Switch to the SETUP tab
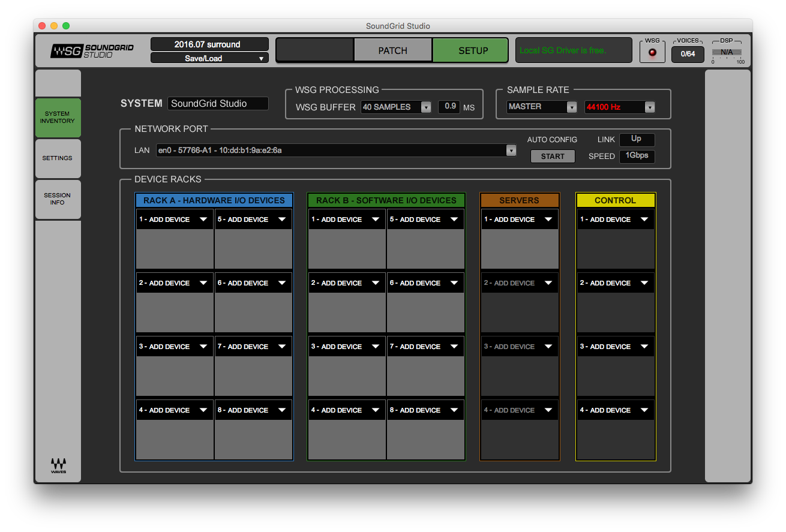The height and width of the screenshot is (532, 786). pos(470,50)
